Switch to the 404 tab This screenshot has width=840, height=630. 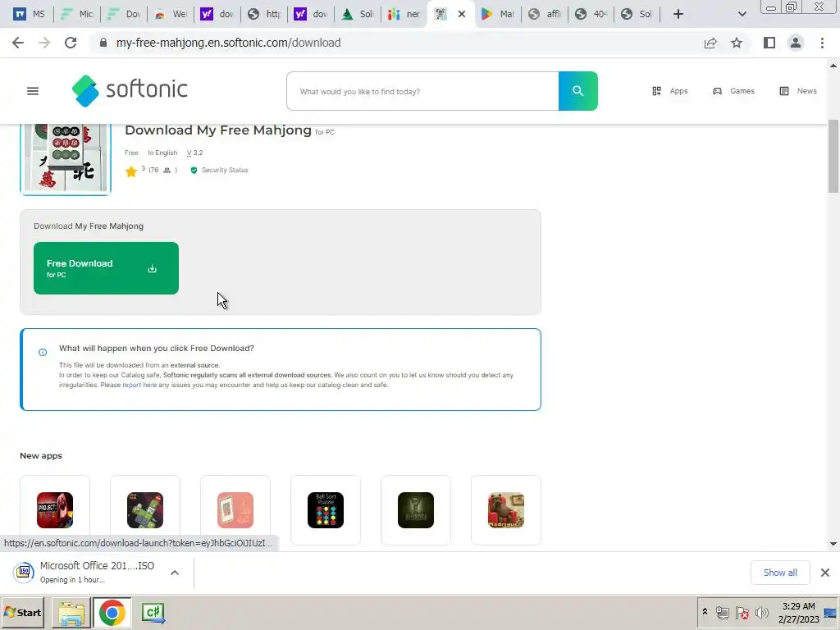591,14
